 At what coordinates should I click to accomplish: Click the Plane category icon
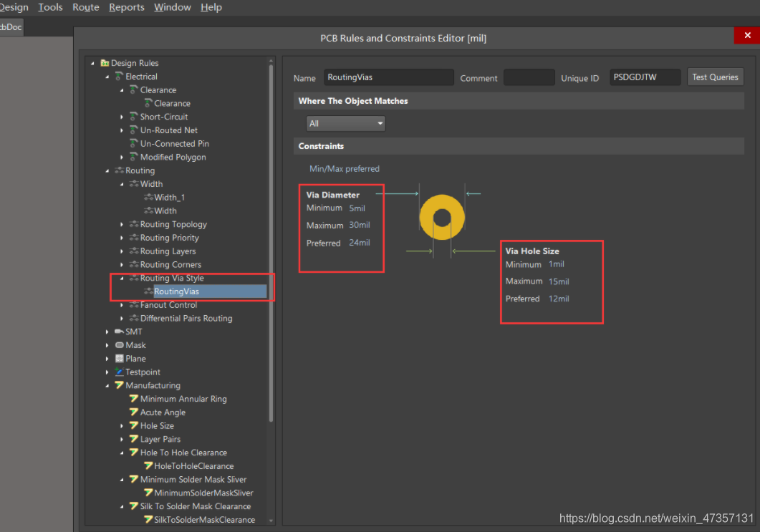click(119, 359)
